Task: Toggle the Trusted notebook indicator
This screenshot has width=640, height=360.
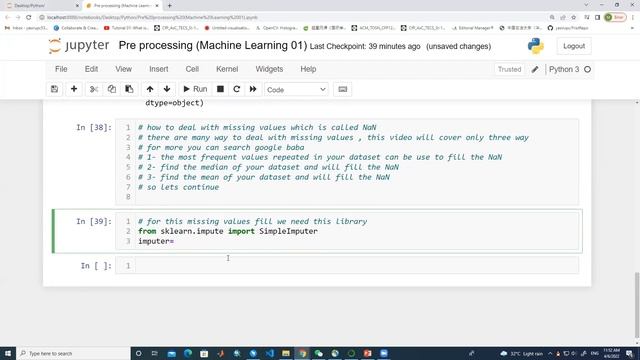Action: pyautogui.click(x=509, y=69)
